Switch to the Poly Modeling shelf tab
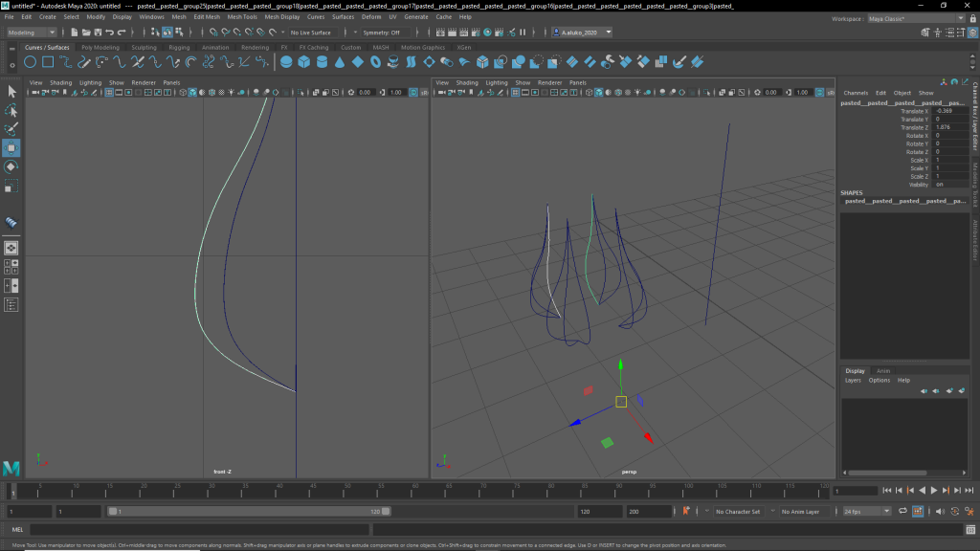The width and height of the screenshot is (980, 551). [100, 47]
